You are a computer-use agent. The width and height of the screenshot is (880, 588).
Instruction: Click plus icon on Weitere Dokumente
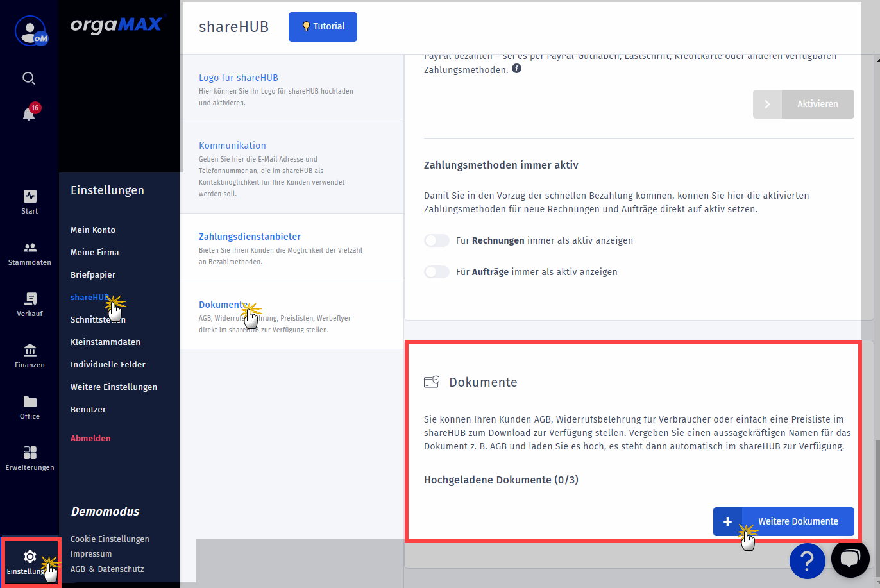click(727, 521)
